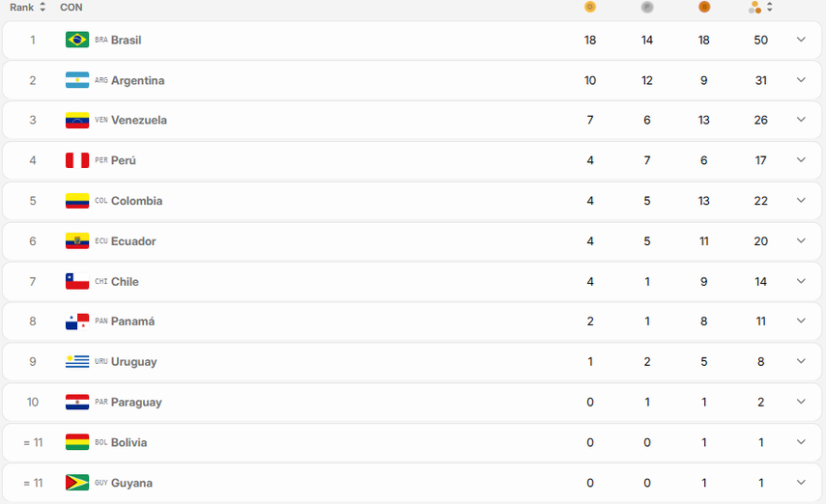The image size is (826, 504).
Task: Open the Ecuador country link
Action: click(x=133, y=241)
